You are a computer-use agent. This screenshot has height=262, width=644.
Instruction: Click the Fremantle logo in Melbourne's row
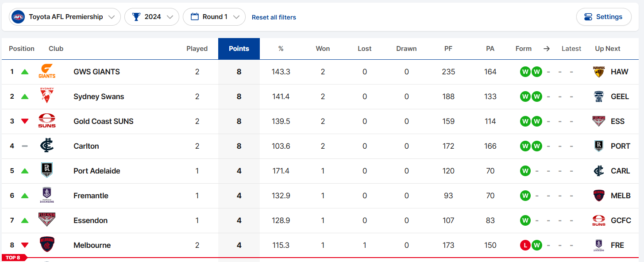(x=599, y=245)
